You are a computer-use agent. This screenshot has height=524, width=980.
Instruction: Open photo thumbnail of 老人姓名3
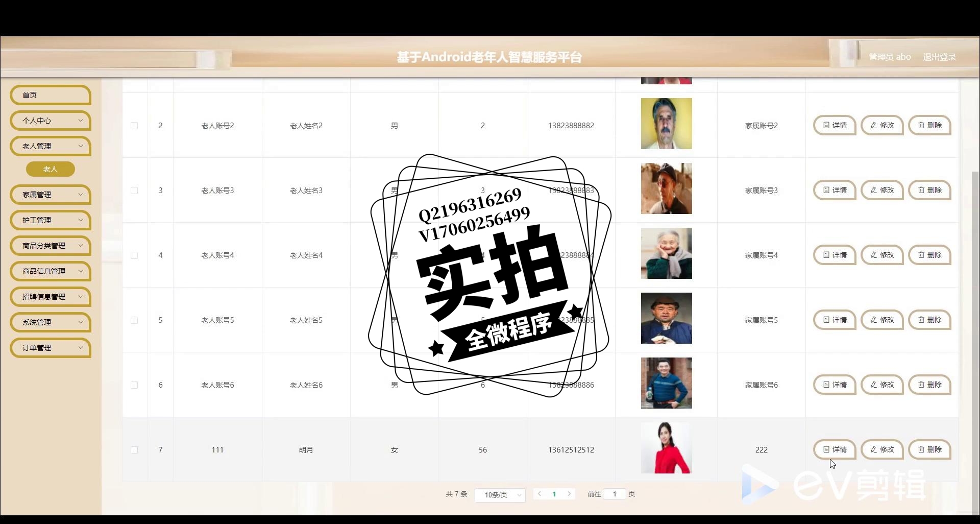click(667, 188)
